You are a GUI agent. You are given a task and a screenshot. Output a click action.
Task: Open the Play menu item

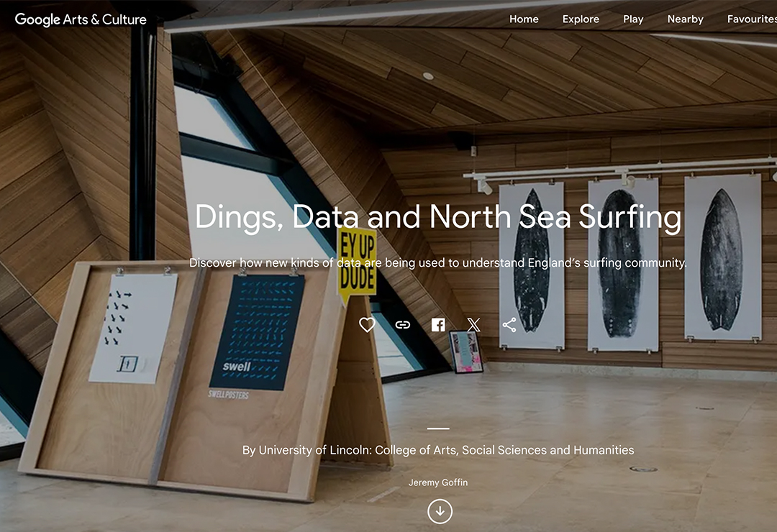[633, 19]
